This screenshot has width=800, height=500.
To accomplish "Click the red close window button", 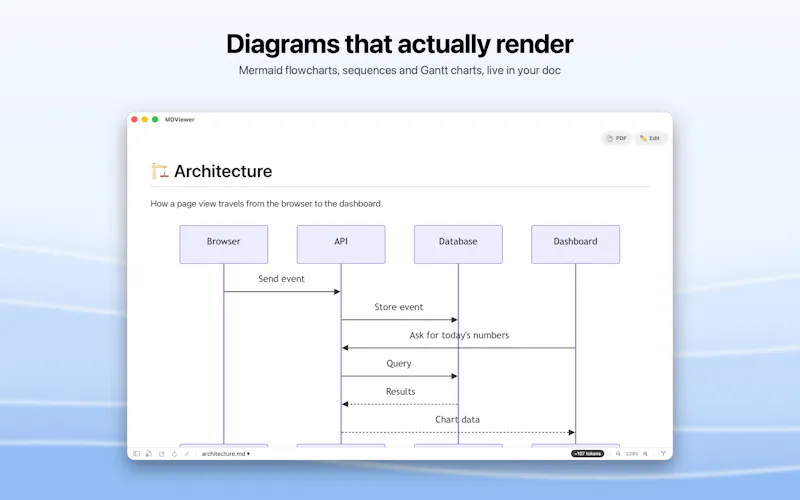I will click(134, 119).
